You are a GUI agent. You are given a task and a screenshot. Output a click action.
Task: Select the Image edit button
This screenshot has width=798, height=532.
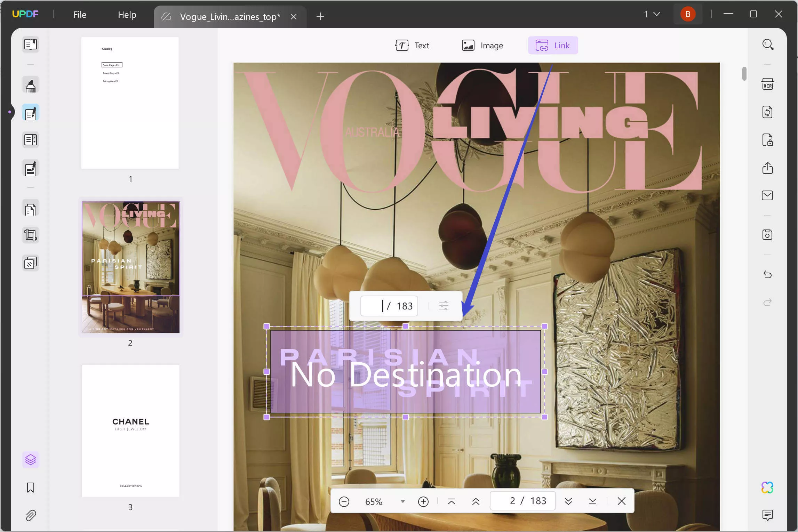pos(482,46)
